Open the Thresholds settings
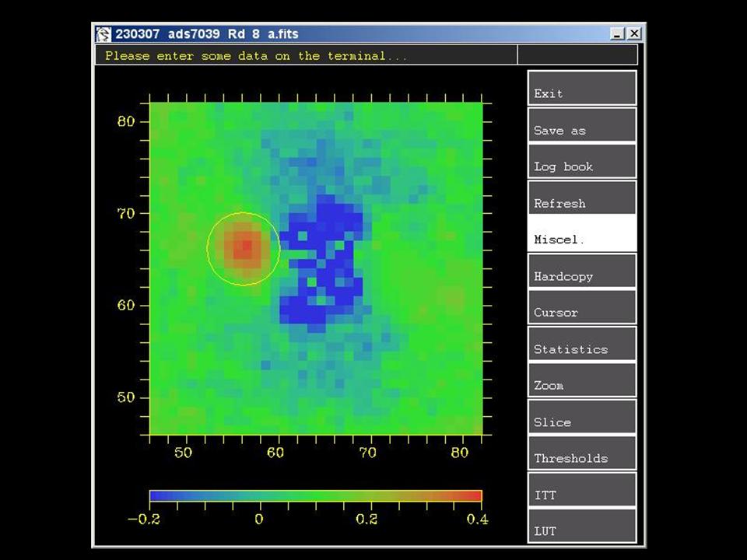Viewport: 747px width, 560px height. (x=582, y=453)
